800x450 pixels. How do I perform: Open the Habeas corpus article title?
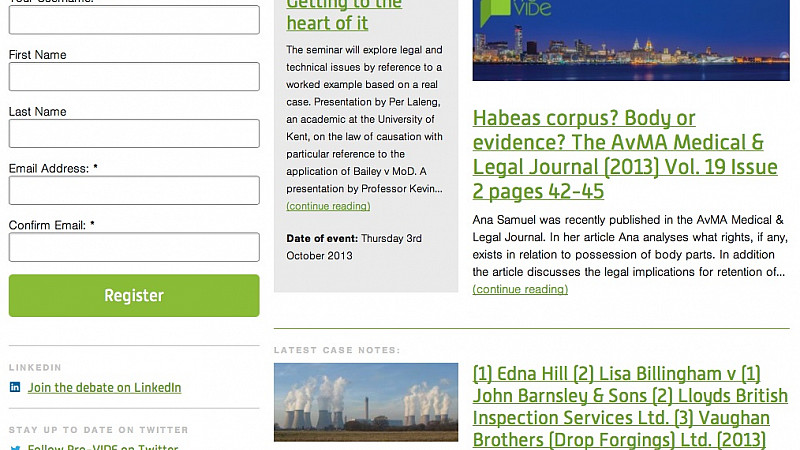coord(625,155)
